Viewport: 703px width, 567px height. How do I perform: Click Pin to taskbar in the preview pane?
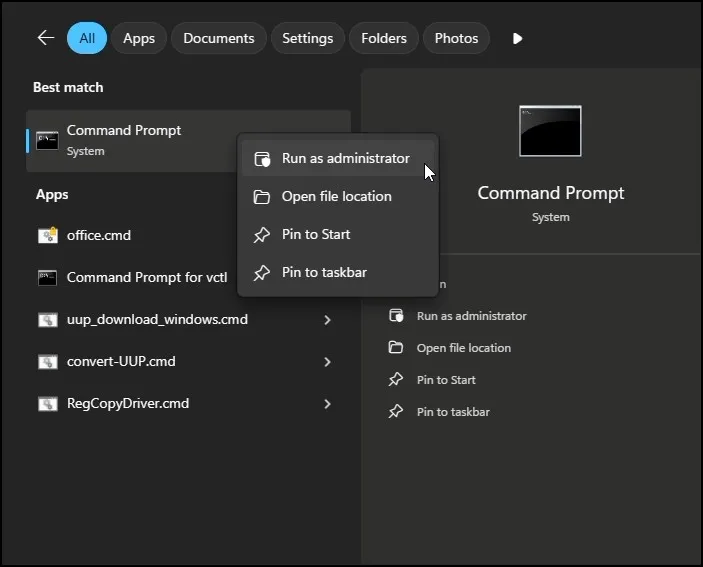tap(453, 412)
